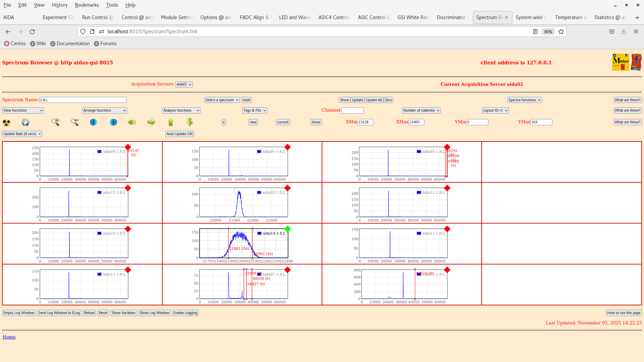The height and width of the screenshot is (362, 644).
Task: Open the Bookmarks menu
Action: (x=87, y=5)
